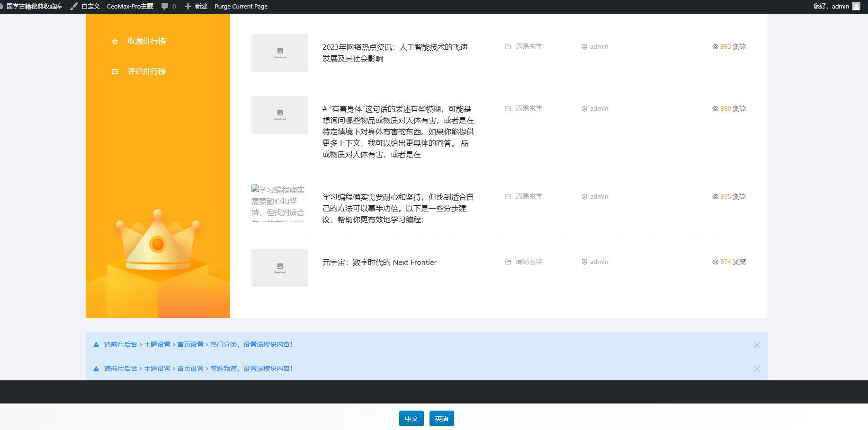Viewport: 868px width, 430px height.
Task: Click folder icon in the 974 views row
Action: (x=508, y=262)
